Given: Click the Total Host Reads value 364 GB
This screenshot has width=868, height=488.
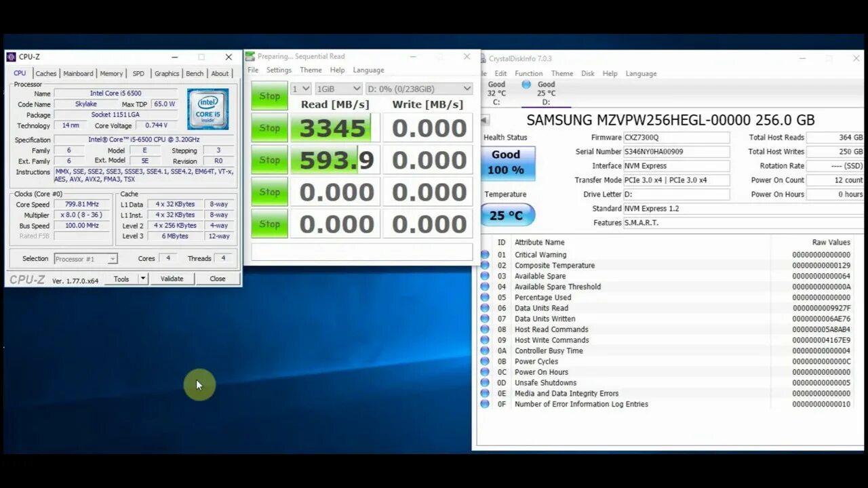Looking at the screenshot, I should click(835, 138).
